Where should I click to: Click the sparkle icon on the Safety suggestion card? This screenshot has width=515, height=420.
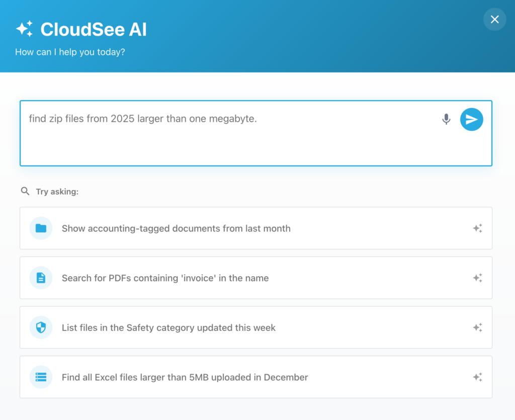click(477, 327)
